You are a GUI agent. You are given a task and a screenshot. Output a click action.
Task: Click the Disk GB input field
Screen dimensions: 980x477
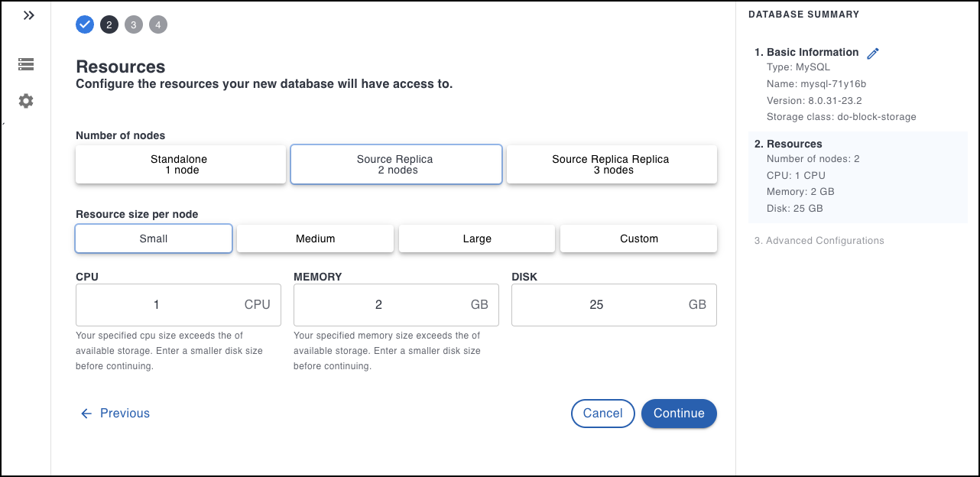pyautogui.click(x=596, y=305)
